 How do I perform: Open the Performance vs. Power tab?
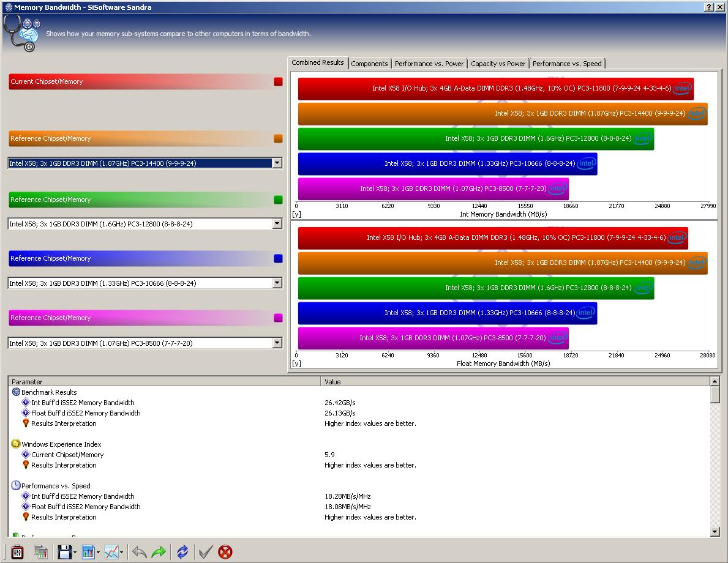click(429, 64)
